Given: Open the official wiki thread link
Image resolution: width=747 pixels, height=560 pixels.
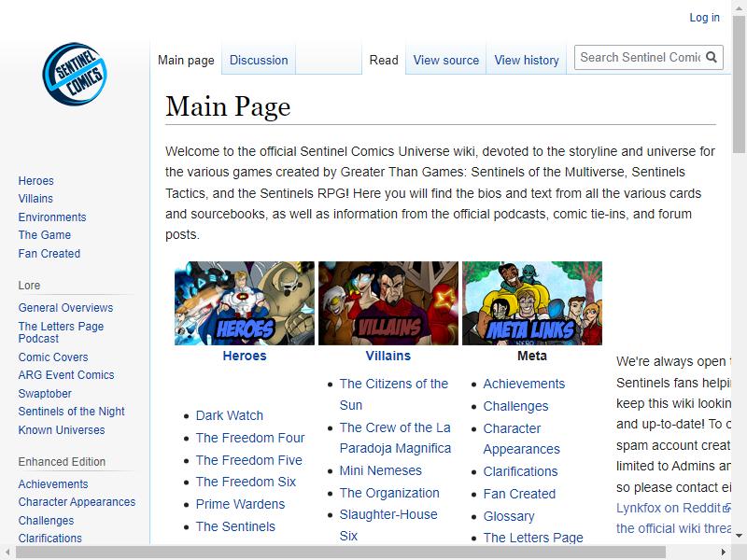Looking at the screenshot, I should 673,528.
